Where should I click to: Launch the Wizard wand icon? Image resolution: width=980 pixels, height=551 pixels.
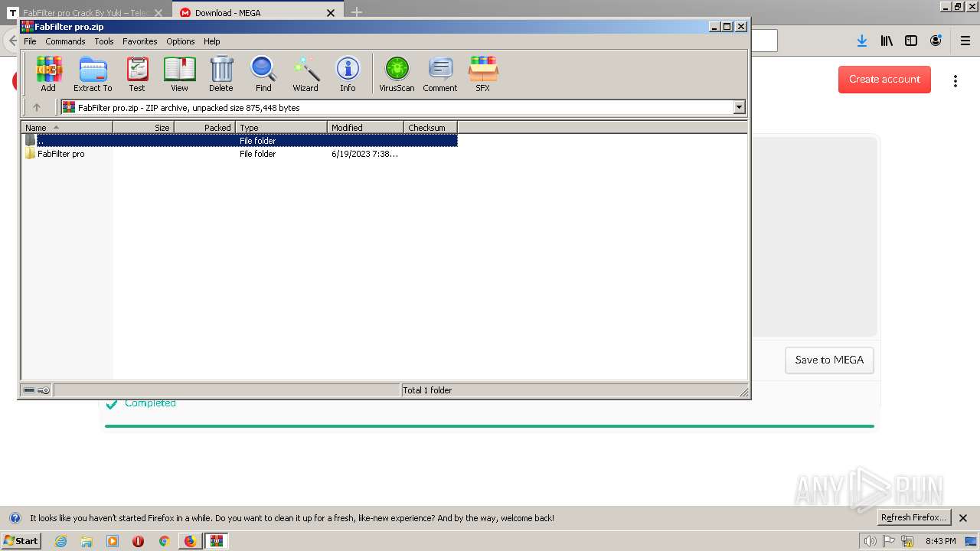(x=305, y=74)
